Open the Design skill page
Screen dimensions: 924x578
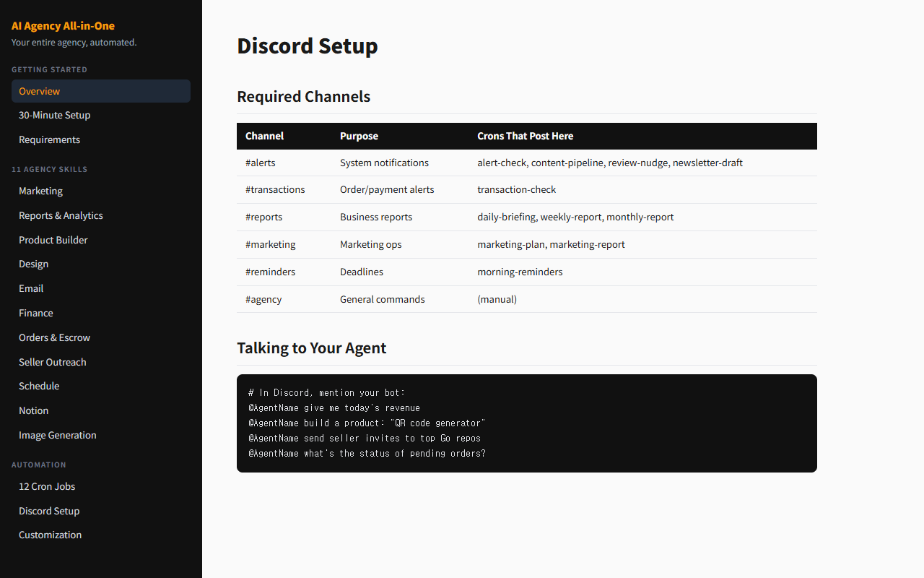(34, 264)
